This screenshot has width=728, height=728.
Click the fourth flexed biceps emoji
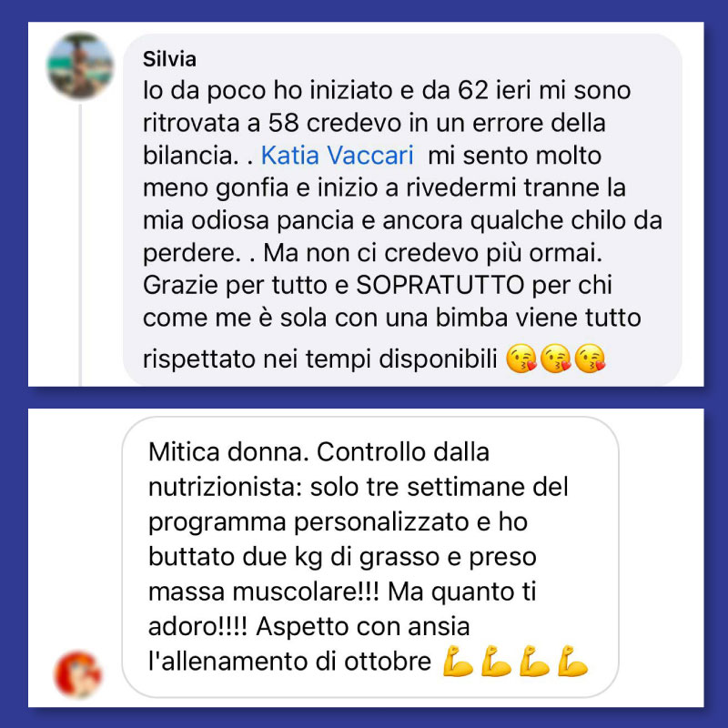coord(572,662)
